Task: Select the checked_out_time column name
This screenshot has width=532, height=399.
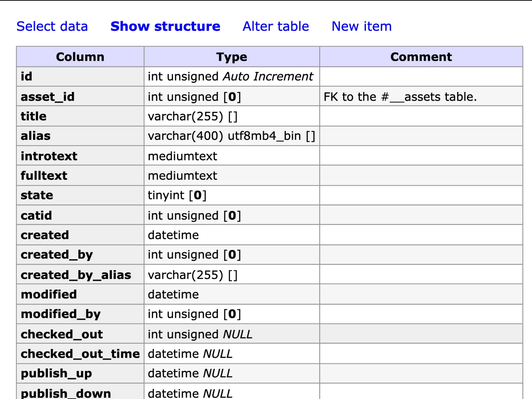Action: tap(80, 354)
